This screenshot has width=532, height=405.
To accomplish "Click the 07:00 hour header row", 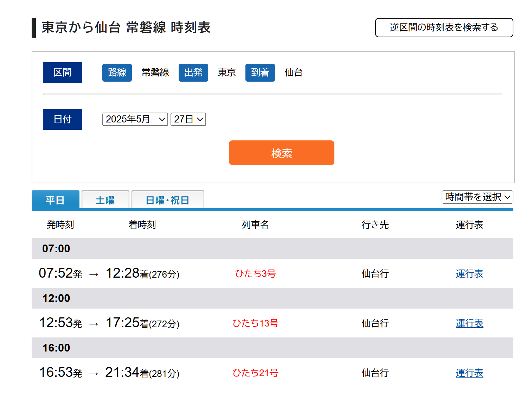I will click(273, 249).
